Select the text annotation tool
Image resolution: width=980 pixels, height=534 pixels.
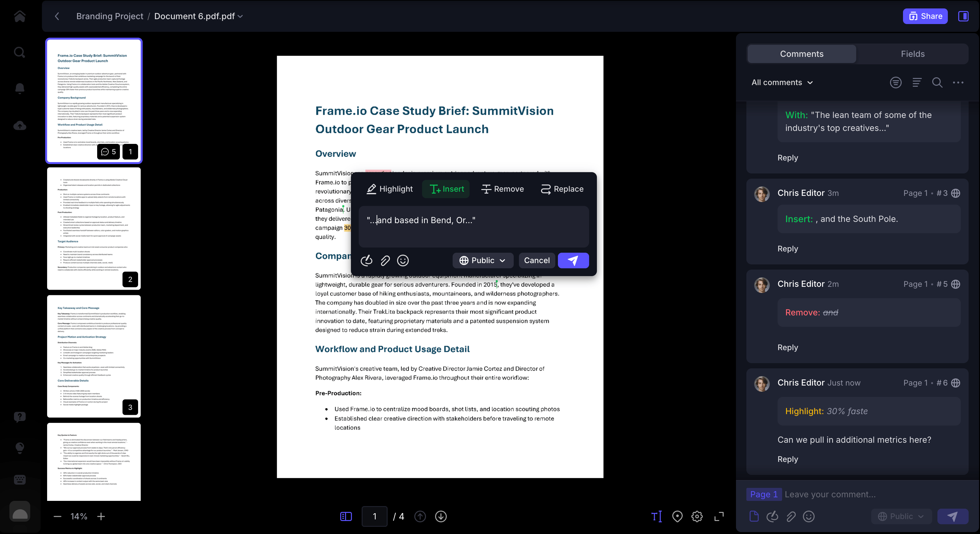click(656, 516)
